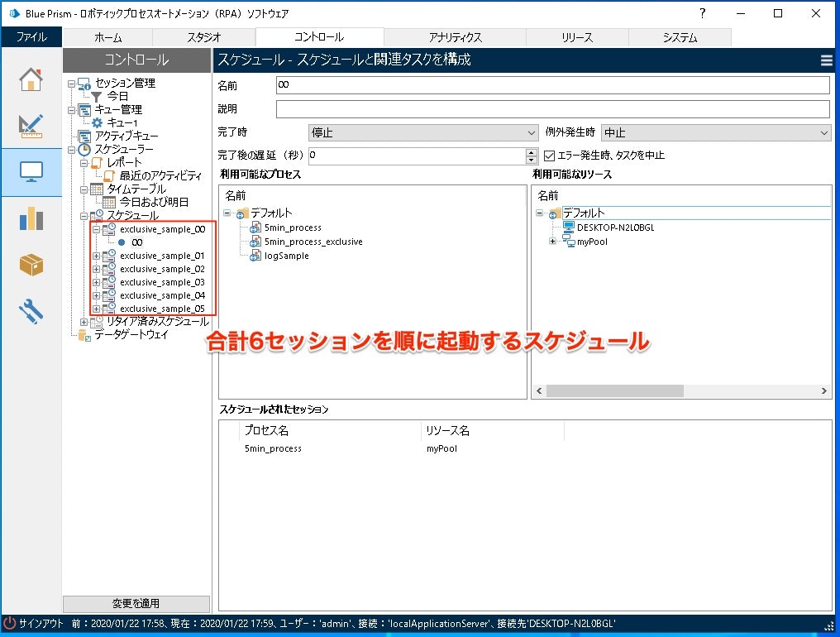This screenshot has width=840, height=637.
Task: Switch to the スタジオ tab
Action: (203, 37)
